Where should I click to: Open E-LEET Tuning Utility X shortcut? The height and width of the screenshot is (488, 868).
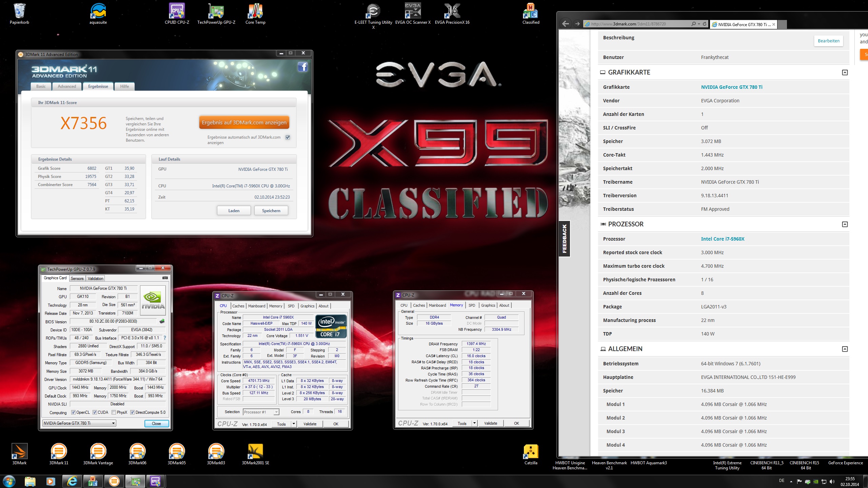click(373, 16)
